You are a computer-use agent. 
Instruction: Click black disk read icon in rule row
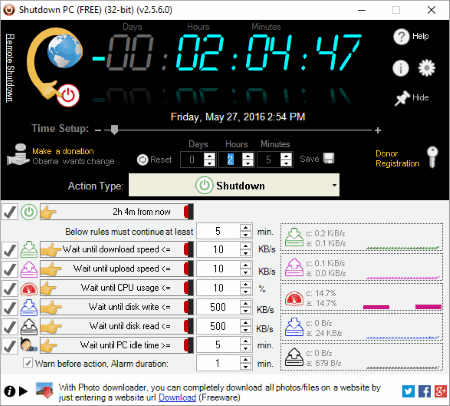[x=29, y=327]
